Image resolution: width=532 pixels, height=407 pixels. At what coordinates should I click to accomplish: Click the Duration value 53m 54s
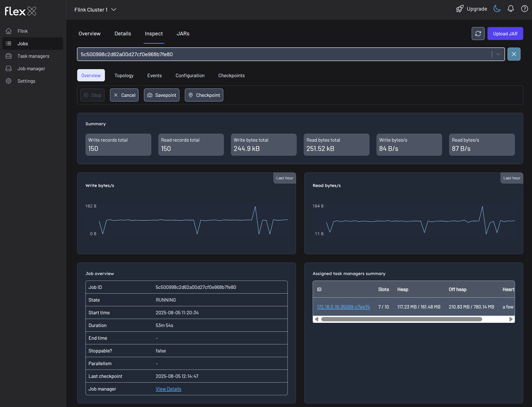tap(164, 326)
